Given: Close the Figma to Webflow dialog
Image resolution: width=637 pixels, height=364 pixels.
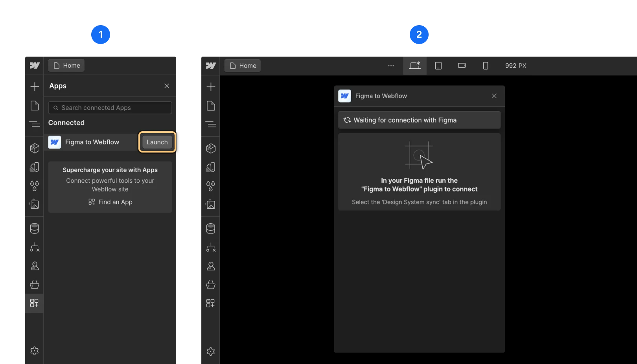Looking at the screenshot, I should (x=494, y=96).
